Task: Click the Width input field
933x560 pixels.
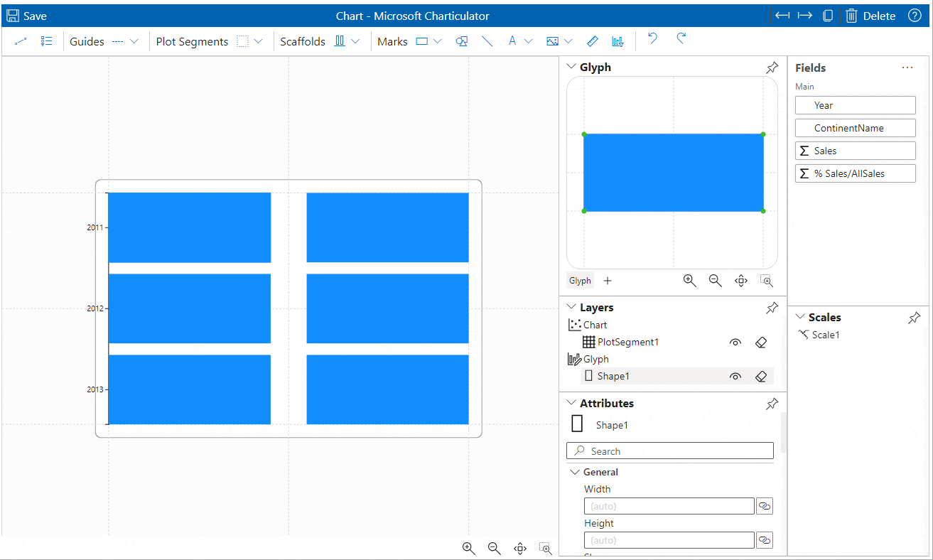Action: coord(669,505)
